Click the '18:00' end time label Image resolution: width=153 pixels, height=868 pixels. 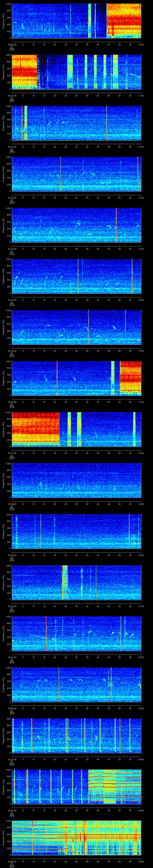tap(141, 453)
